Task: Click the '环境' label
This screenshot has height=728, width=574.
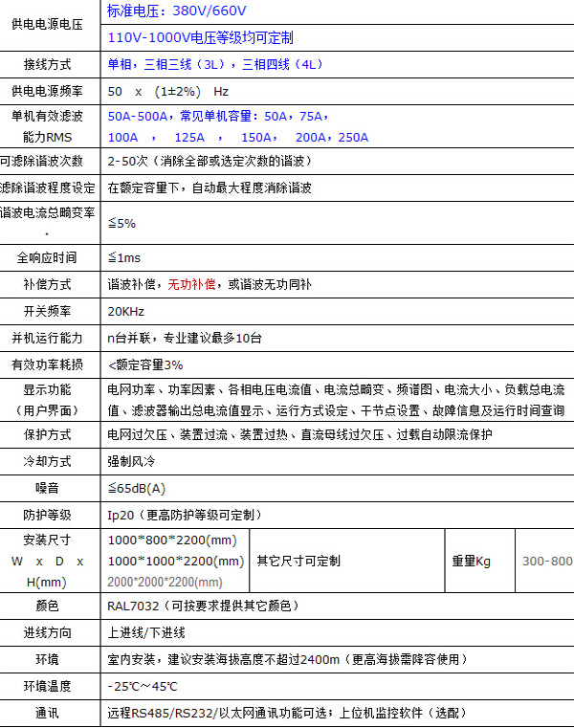Action: pos(47,659)
